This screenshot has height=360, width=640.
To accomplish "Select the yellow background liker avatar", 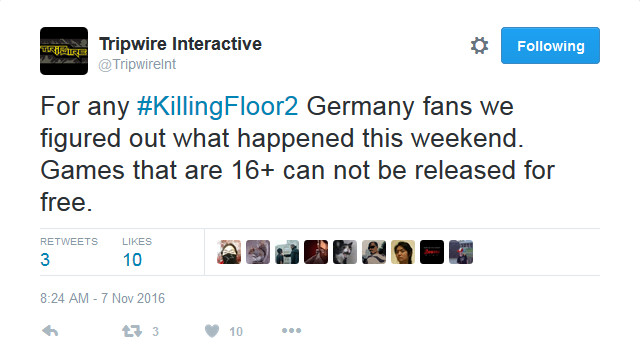I will pyautogui.click(x=403, y=252).
